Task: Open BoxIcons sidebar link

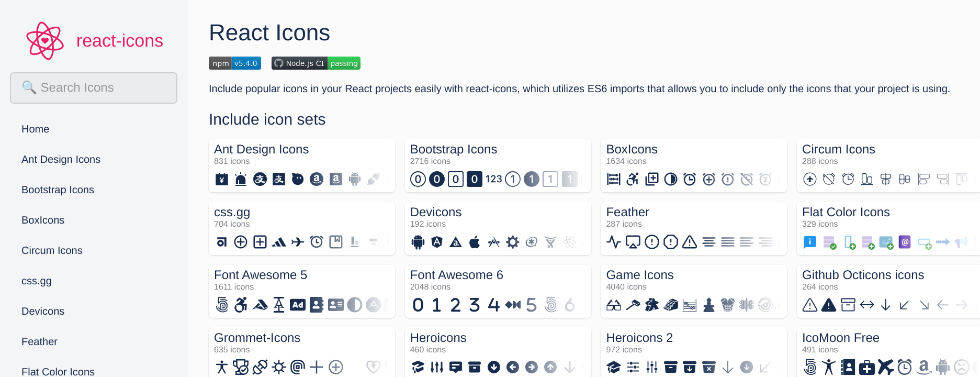Action: pyautogui.click(x=43, y=220)
